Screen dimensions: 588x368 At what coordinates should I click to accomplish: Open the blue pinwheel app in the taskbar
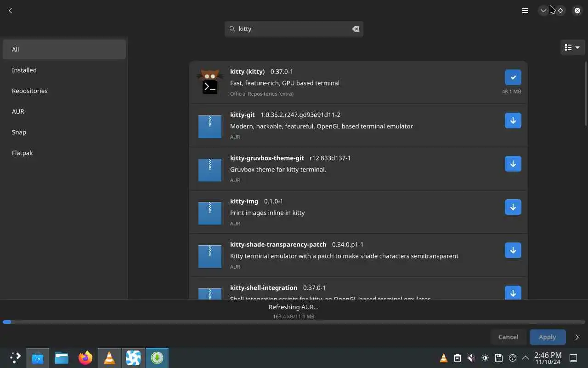click(x=133, y=357)
